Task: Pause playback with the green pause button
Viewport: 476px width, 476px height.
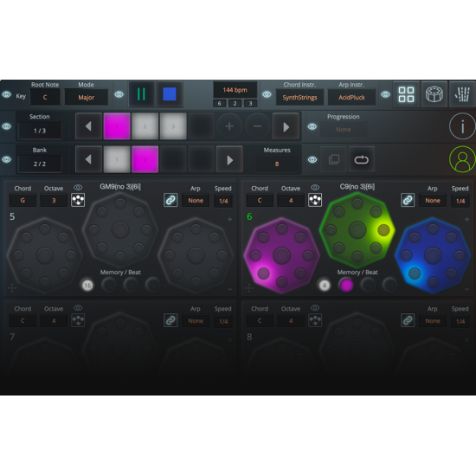Action: 141,94
